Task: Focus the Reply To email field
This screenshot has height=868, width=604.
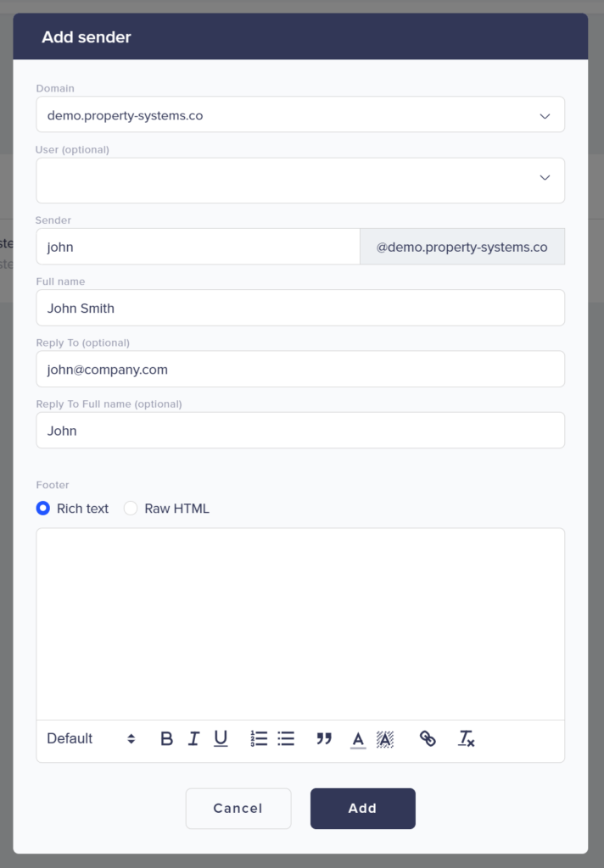Action: pyautogui.click(x=300, y=370)
